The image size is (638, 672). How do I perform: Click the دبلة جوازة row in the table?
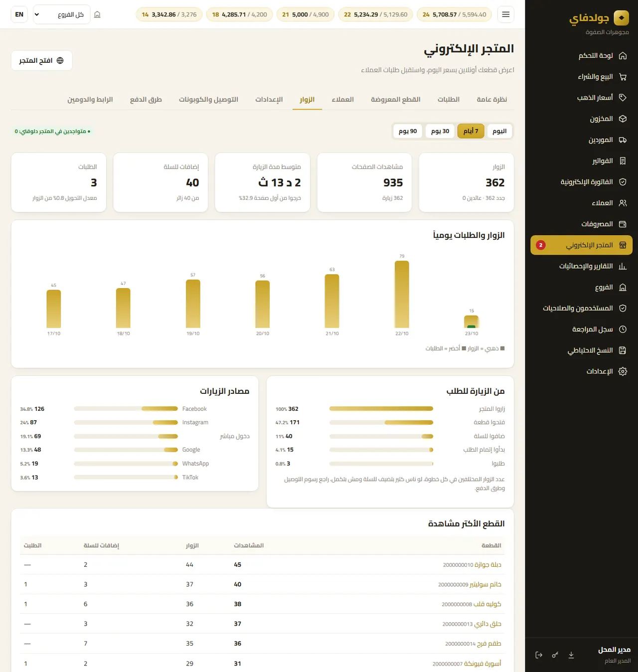click(x=263, y=565)
